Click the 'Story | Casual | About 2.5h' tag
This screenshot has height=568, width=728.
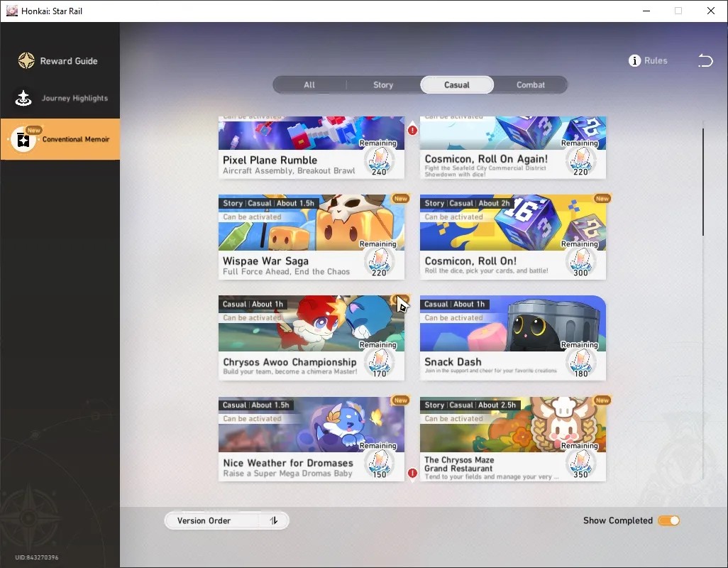pyautogui.click(x=470, y=405)
